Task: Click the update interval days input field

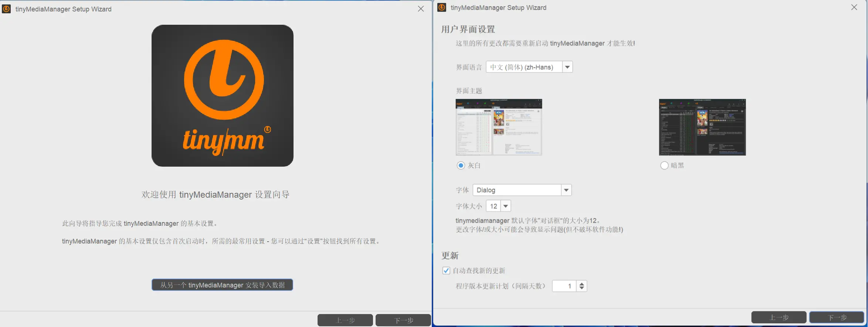Action: pos(564,286)
